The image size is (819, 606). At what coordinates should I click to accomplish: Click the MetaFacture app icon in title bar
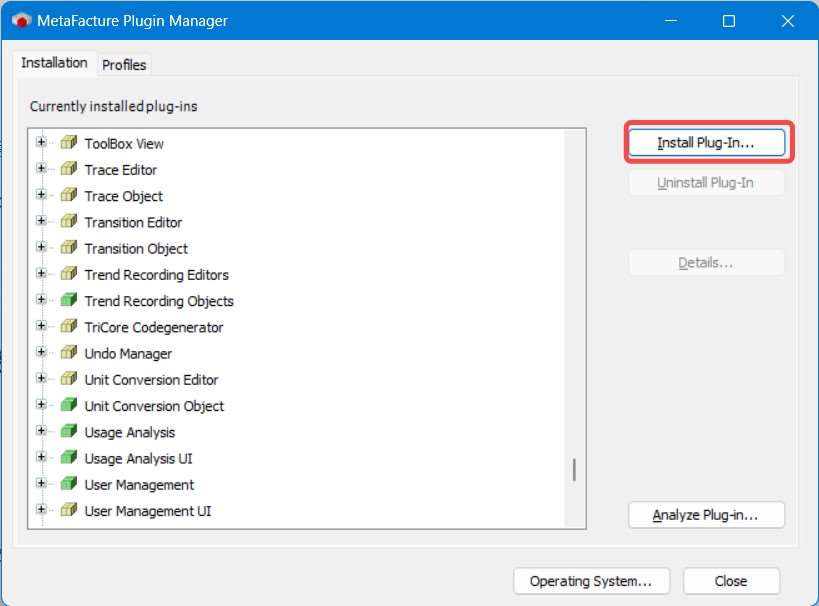coord(21,21)
